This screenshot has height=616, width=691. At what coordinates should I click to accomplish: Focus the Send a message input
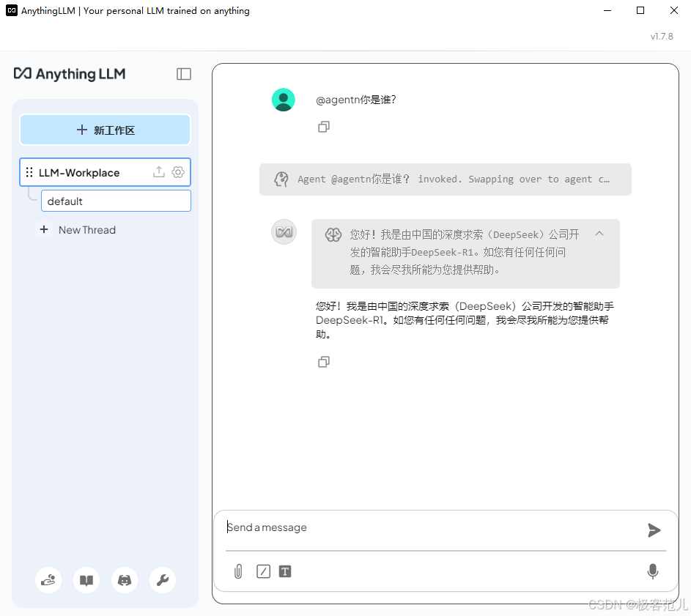(432, 527)
